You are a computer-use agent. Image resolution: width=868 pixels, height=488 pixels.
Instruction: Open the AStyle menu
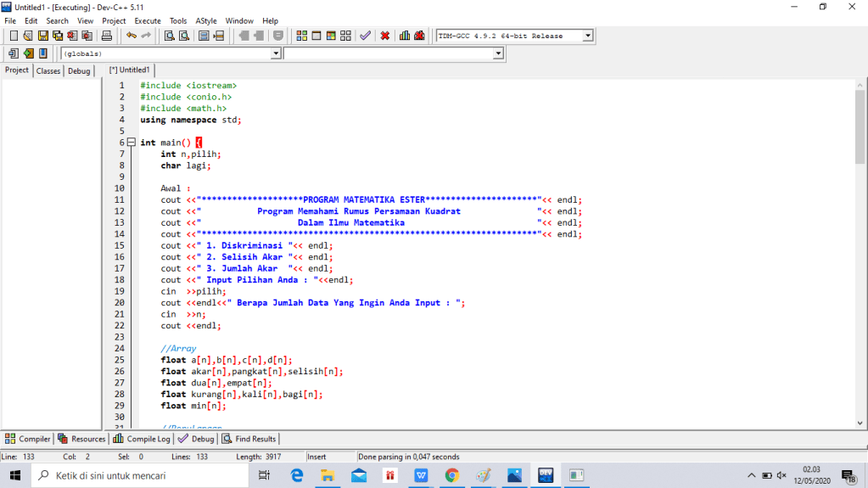tap(206, 20)
